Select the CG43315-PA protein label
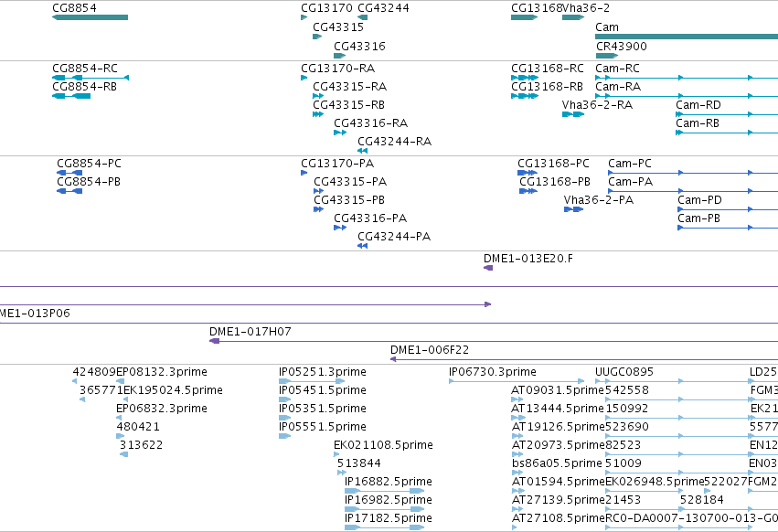 350,182
